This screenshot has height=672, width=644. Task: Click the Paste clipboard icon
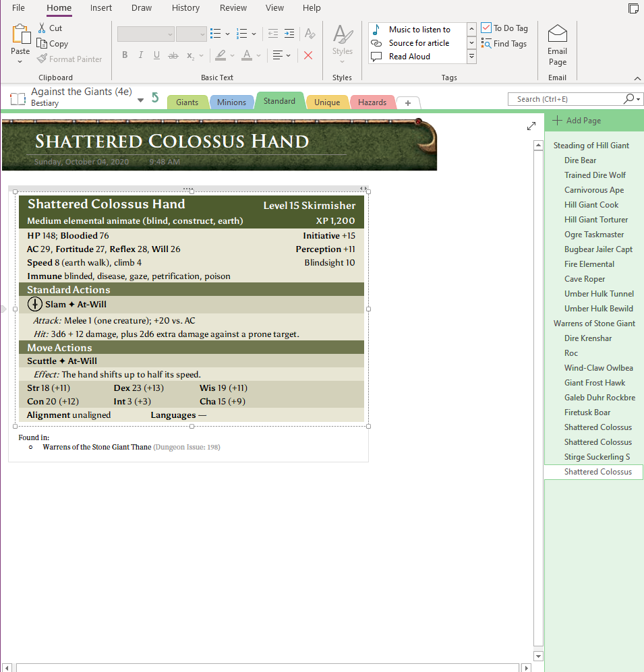point(21,34)
